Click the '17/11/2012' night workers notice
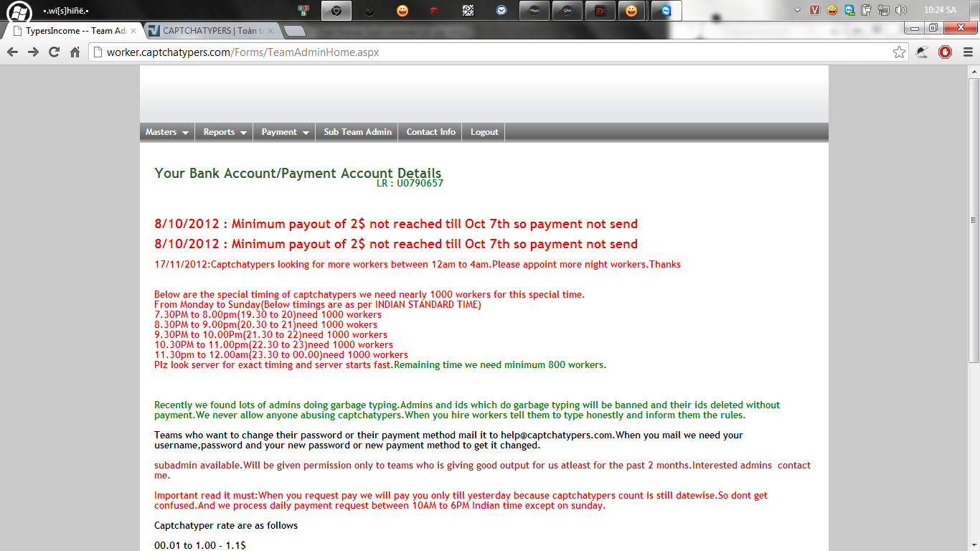Screen dimensions: 980x551 click(418, 264)
